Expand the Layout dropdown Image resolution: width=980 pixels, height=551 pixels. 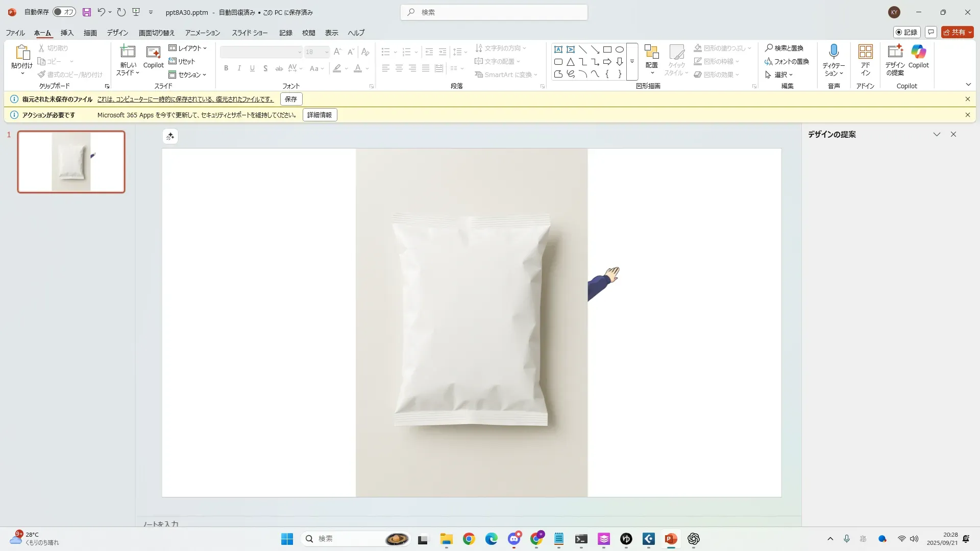[x=188, y=48]
